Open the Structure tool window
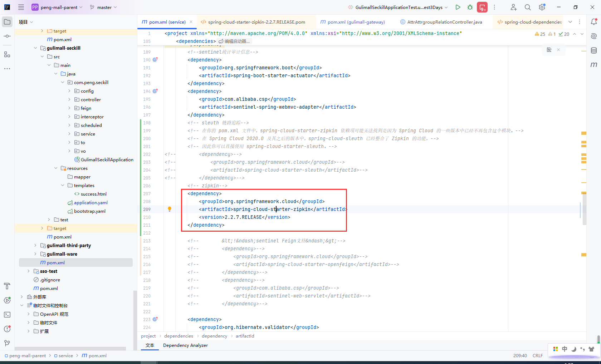Screen dimensions: 601x364 [x=7, y=54]
